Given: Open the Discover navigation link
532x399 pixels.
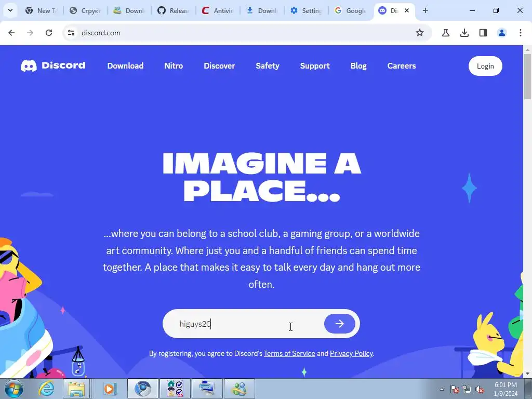Looking at the screenshot, I should click(x=219, y=66).
